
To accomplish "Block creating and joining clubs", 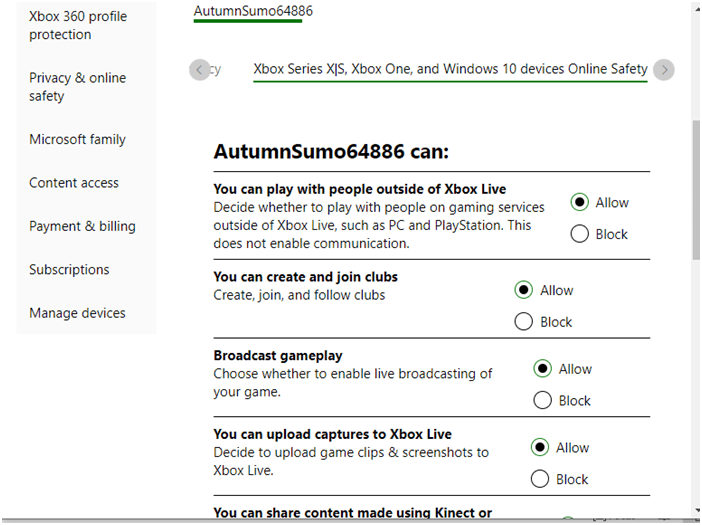I will click(x=523, y=321).
